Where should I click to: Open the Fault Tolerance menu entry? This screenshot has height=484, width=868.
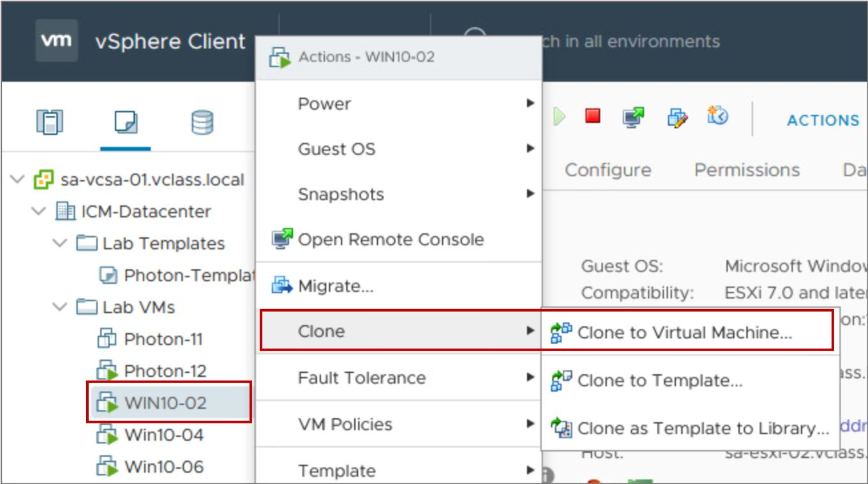[x=399, y=377]
